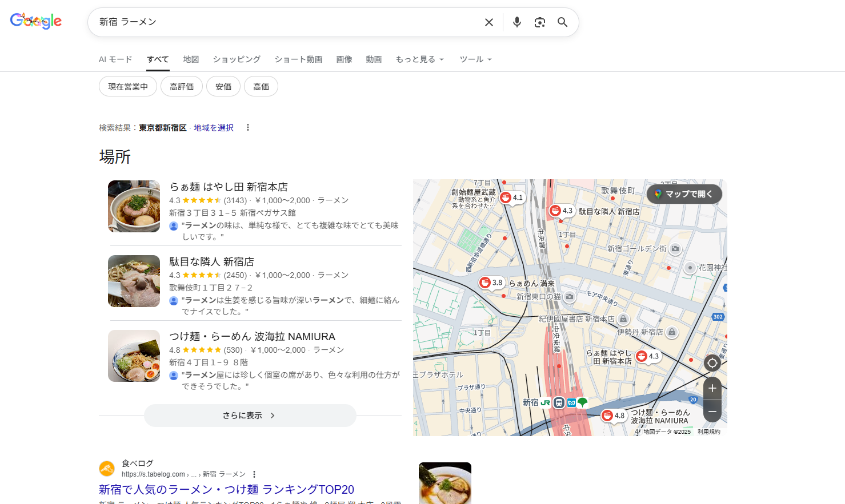Image resolution: width=845 pixels, height=504 pixels.
Task: Open Google Lens image search icon
Action: point(539,22)
